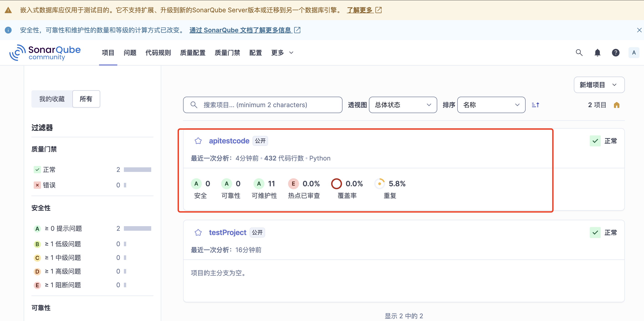This screenshot has width=644, height=321.
Task: Click the orange home icon beside project count
Action: (x=616, y=105)
